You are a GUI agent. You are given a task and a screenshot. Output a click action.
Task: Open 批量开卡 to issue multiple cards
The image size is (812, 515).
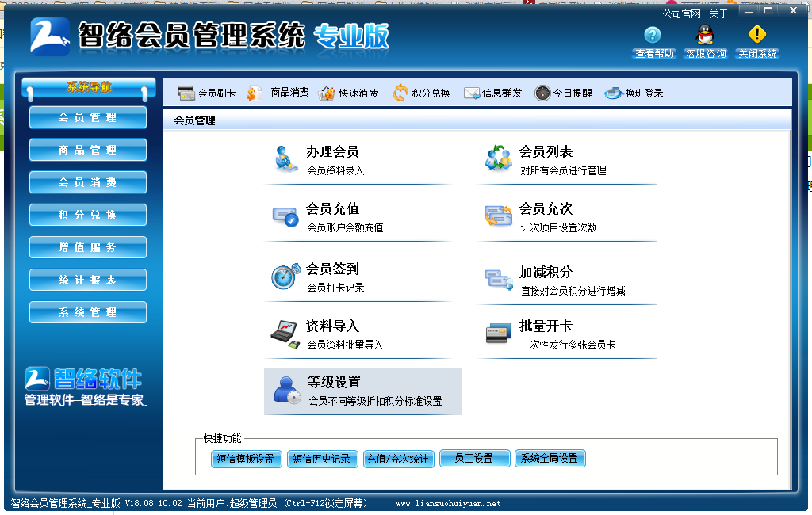point(547,329)
